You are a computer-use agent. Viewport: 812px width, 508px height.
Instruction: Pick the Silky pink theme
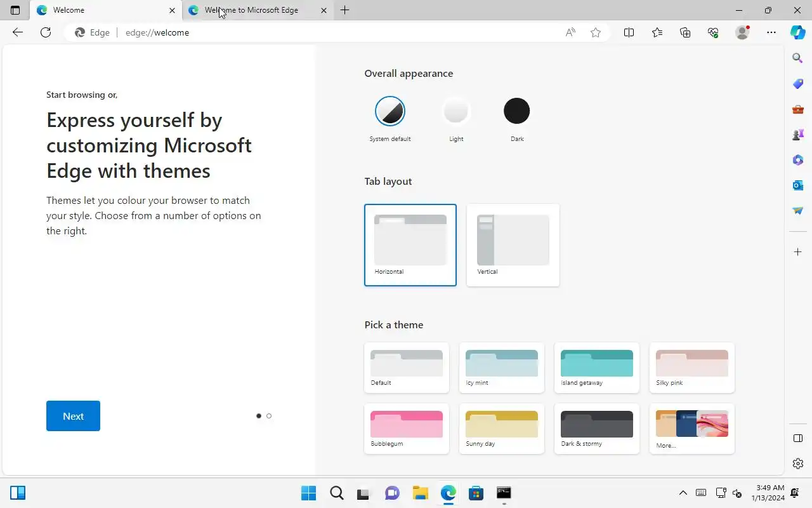point(692,368)
